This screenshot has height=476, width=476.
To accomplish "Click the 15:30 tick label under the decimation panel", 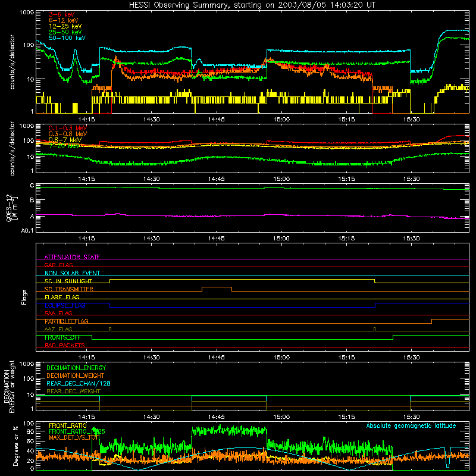I will point(411,417).
